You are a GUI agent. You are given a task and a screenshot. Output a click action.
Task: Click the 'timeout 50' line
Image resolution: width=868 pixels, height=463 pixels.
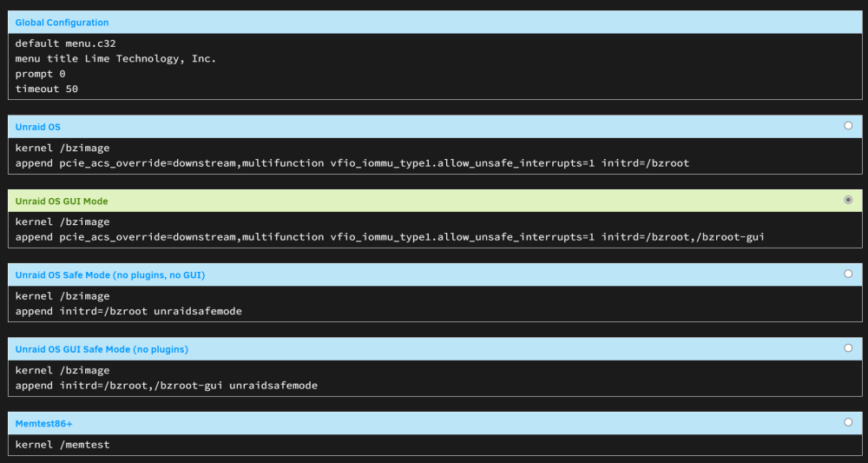point(47,89)
